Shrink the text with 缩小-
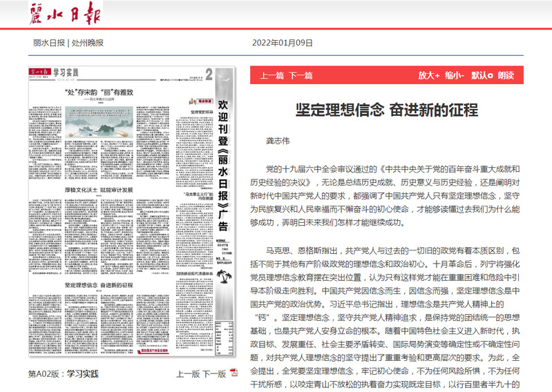This screenshot has width=552, height=392. coord(455,75)
